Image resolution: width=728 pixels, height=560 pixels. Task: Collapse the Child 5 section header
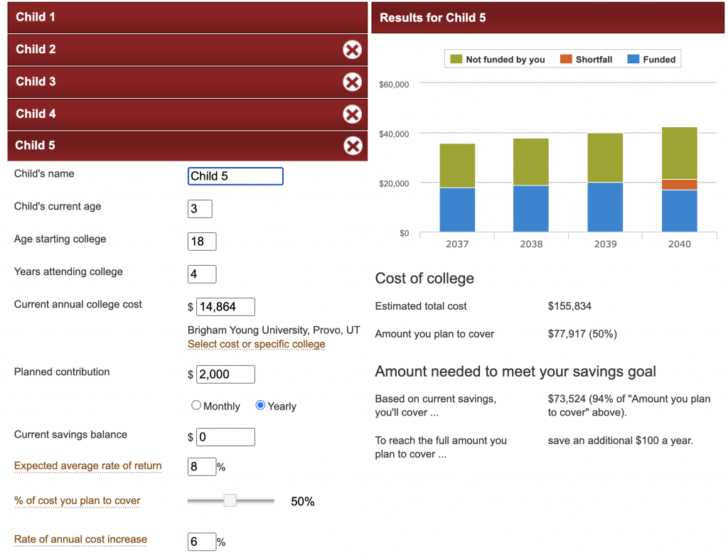click(171, 146)
